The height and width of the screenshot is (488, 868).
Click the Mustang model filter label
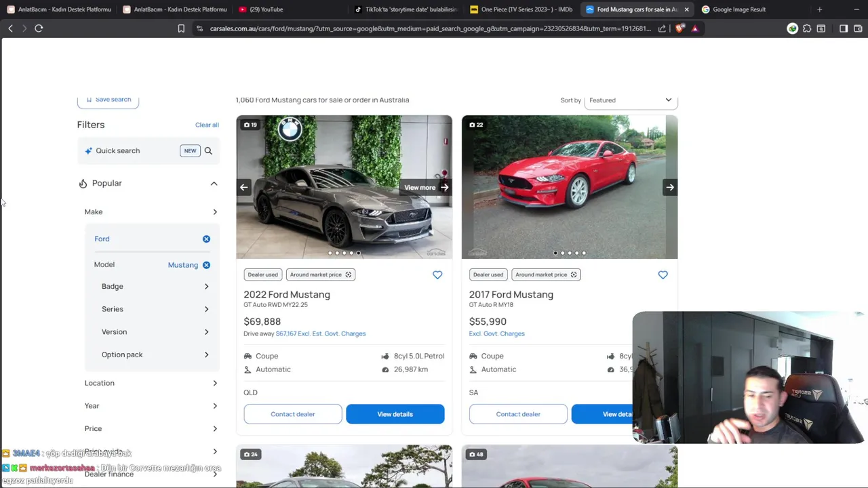(183, 265)
